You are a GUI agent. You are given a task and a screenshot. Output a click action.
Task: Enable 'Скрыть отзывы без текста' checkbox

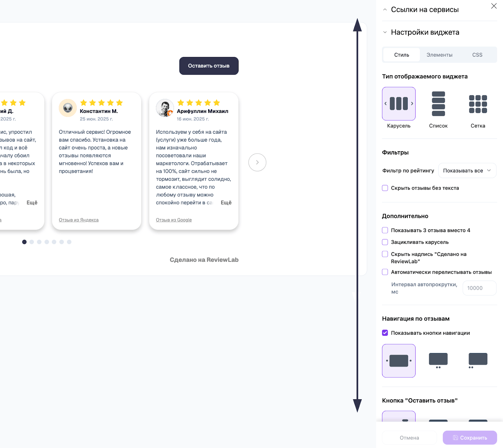tap(385, 188)
